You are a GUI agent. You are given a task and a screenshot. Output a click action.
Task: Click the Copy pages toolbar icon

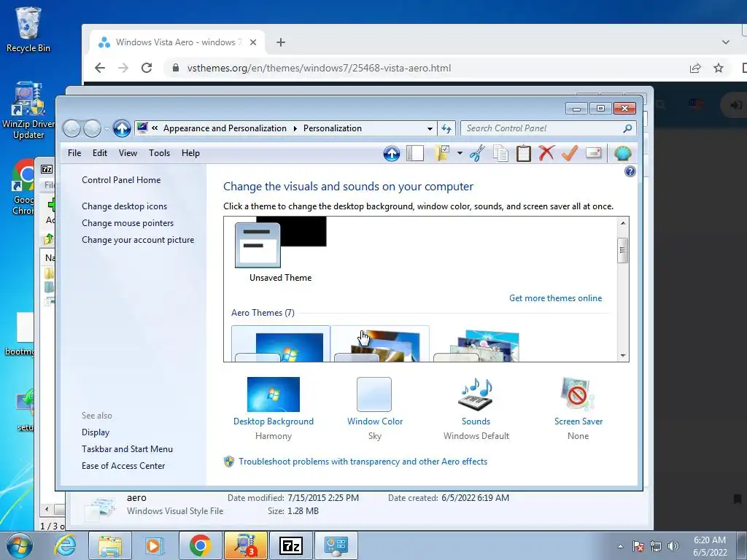pos(500,153)
